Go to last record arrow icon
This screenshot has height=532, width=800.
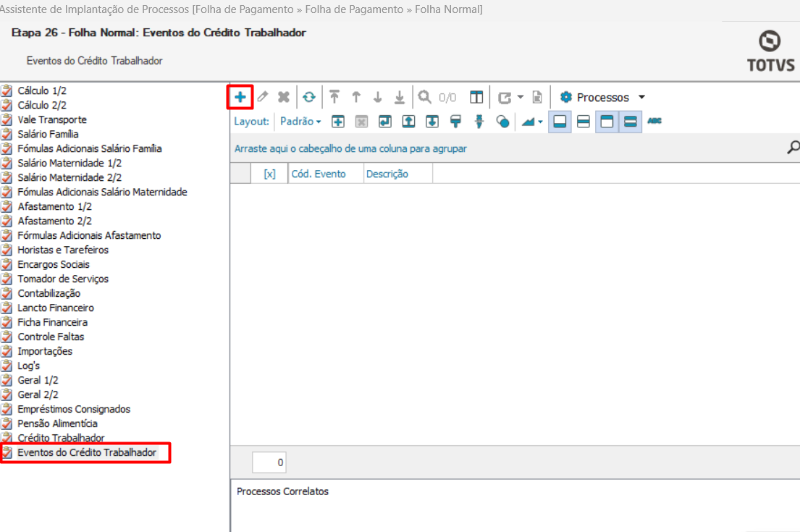(399, 97)
